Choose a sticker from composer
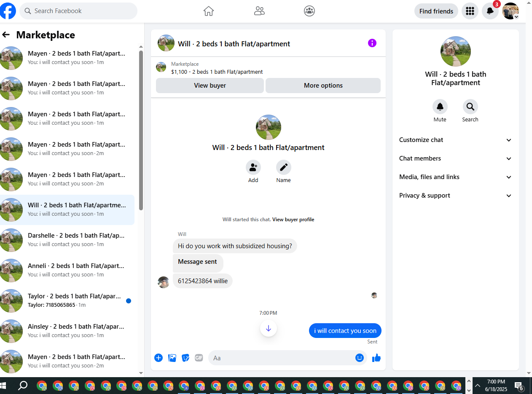This screenshot has height=394, width=532. 185,358
